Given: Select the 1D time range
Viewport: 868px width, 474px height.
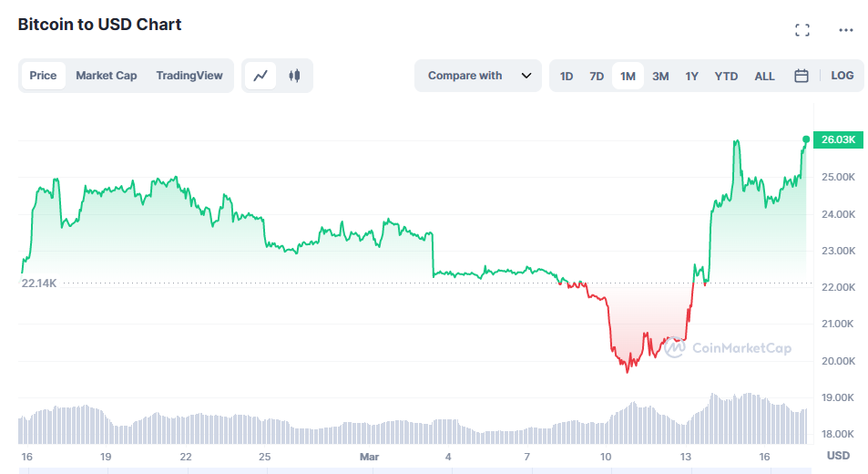Looking at the screenshot, I should pyautogui.click(x=567, y=76).
